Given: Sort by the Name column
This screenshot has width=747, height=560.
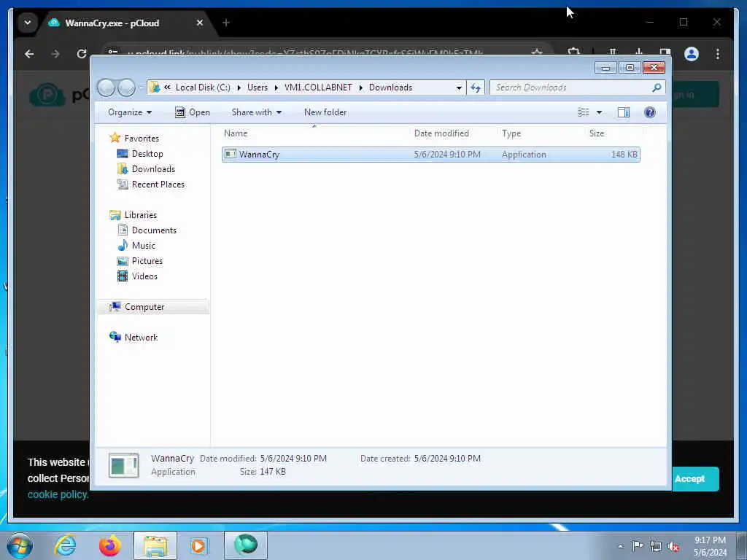Looking at the screenshot, I should click(x=314, y=133).
